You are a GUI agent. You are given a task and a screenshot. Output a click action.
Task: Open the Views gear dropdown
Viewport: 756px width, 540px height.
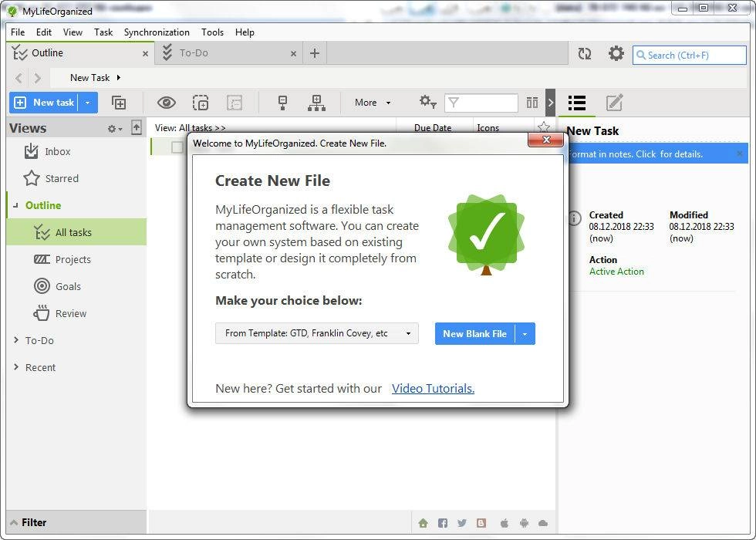[115, 129]
